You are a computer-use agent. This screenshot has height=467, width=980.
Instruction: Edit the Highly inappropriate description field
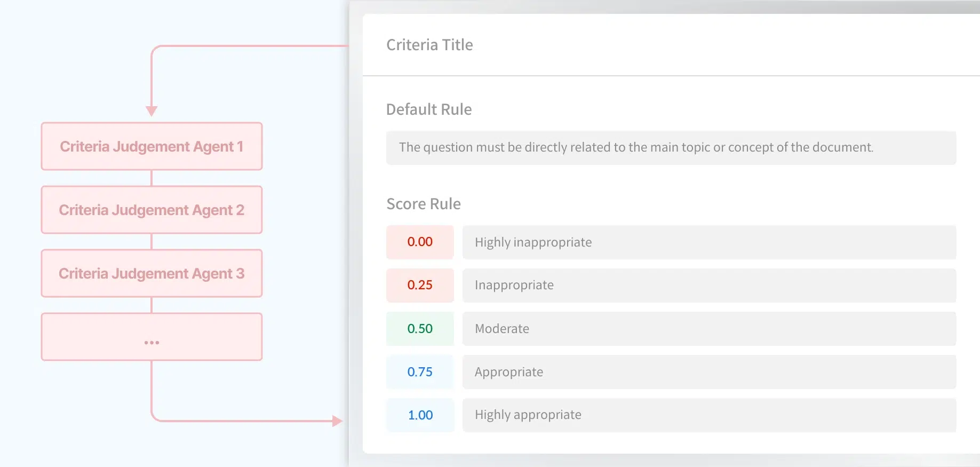tap(709, 242)
